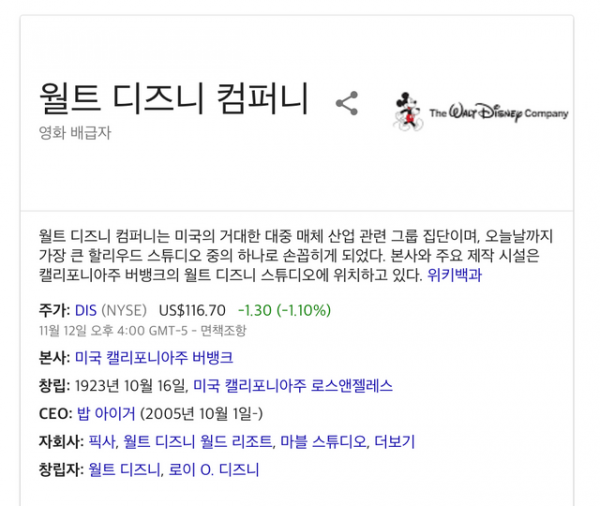Click the share icon beside the title
This screenshot has height=506, width=600.
coord(347,103)
